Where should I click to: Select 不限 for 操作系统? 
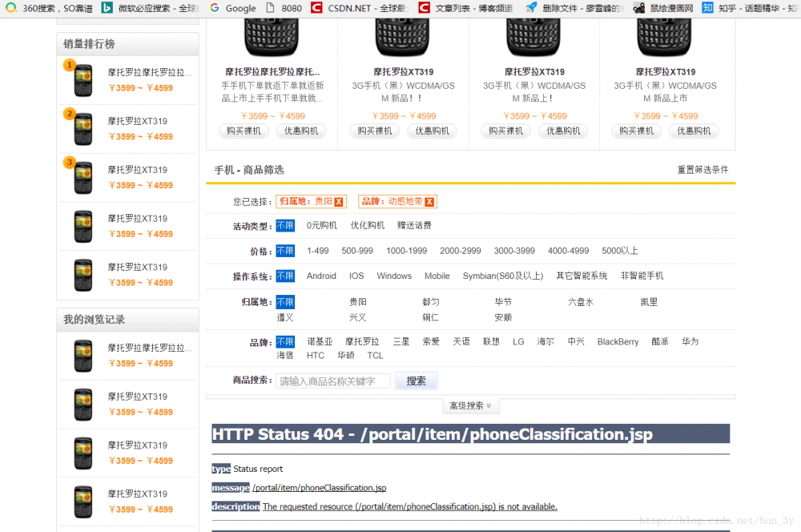(x=285, y=276)
